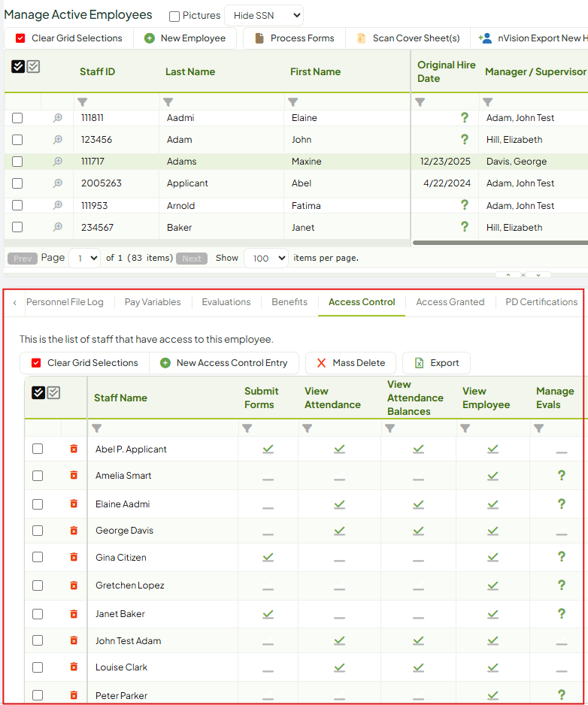Image resolution: width=588 pixels, height=705 pixels.
Task: Open View Attendance column filter
Action: click(308, 428)
